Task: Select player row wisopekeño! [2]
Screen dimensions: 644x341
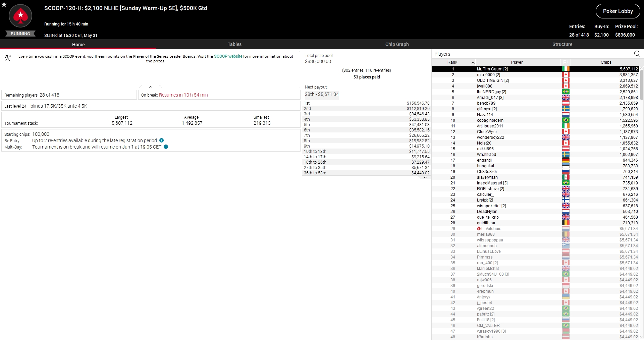Action: (x=535, y=206)
